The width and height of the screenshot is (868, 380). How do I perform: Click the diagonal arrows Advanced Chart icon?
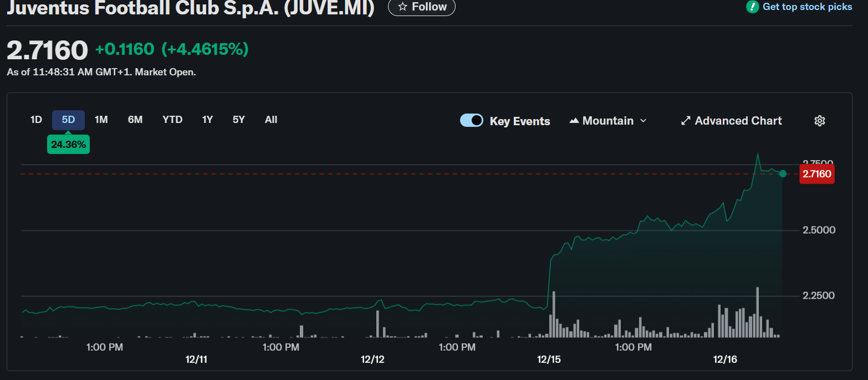[686, 120]
